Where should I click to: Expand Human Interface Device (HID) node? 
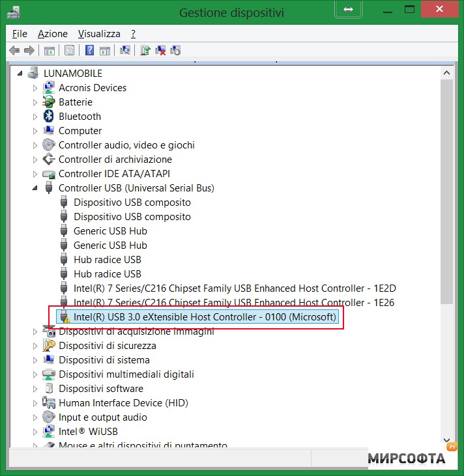35,403
